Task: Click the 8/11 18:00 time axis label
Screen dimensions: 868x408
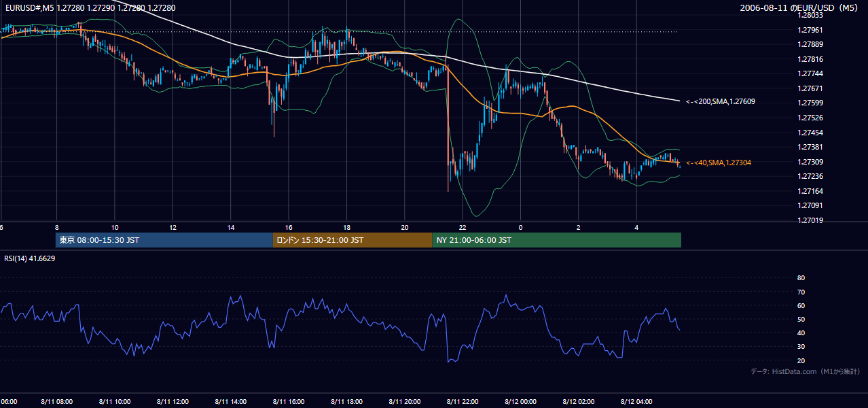Action: tap(346, 402)
